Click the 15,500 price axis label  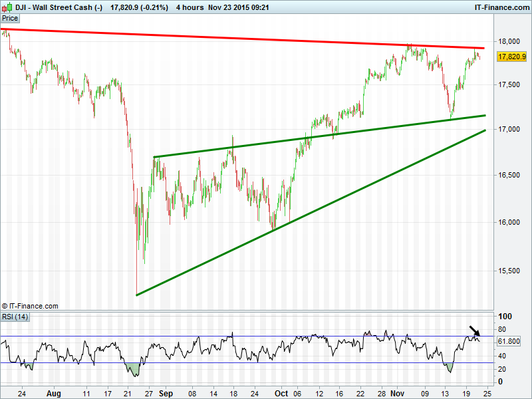point(509,271)
